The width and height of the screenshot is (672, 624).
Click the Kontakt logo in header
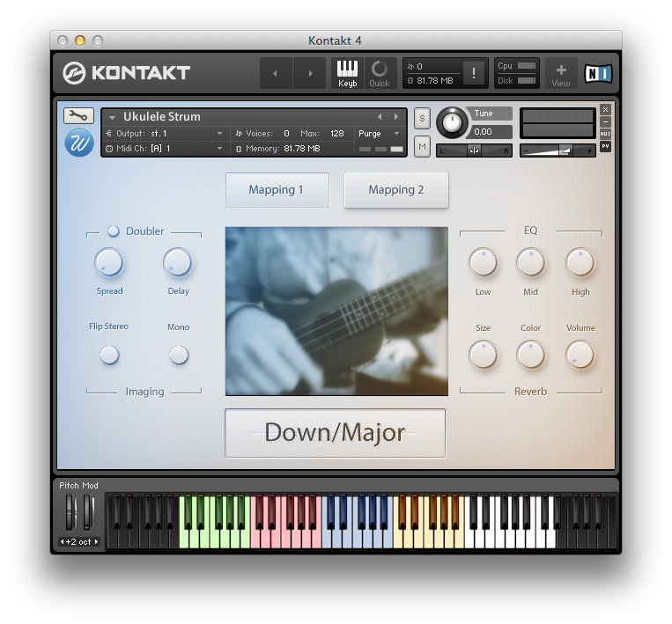(x=127, y=73)
